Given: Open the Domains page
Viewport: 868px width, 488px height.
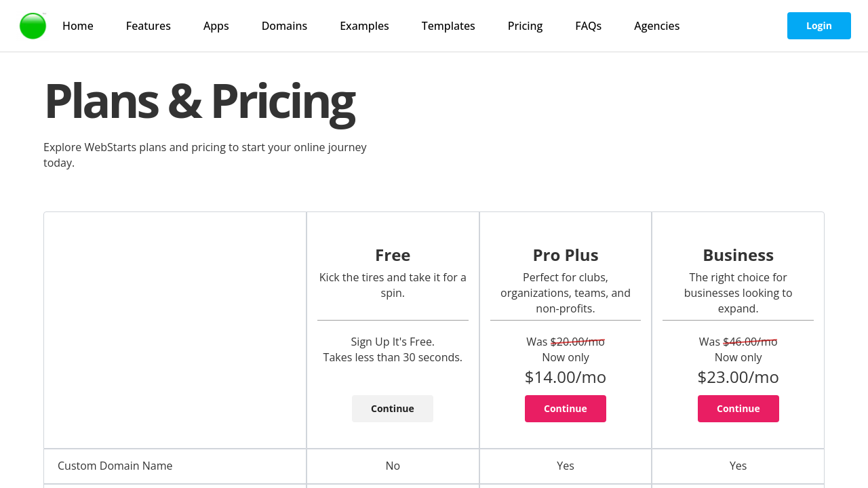Looking at the screenshot, I should point(284,26).
